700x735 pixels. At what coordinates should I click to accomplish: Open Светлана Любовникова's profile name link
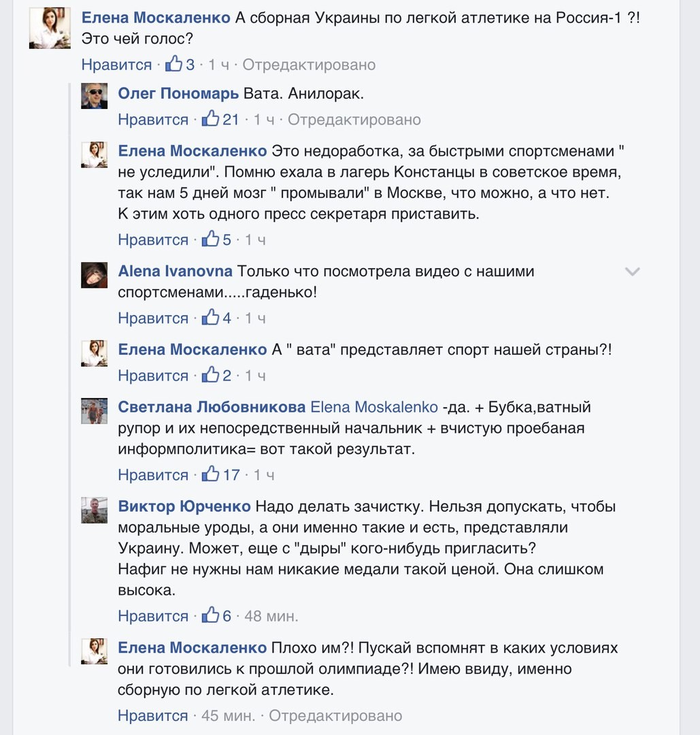pos(212,408)
